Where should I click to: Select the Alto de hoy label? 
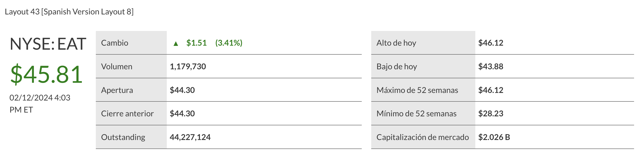(396, 43)
